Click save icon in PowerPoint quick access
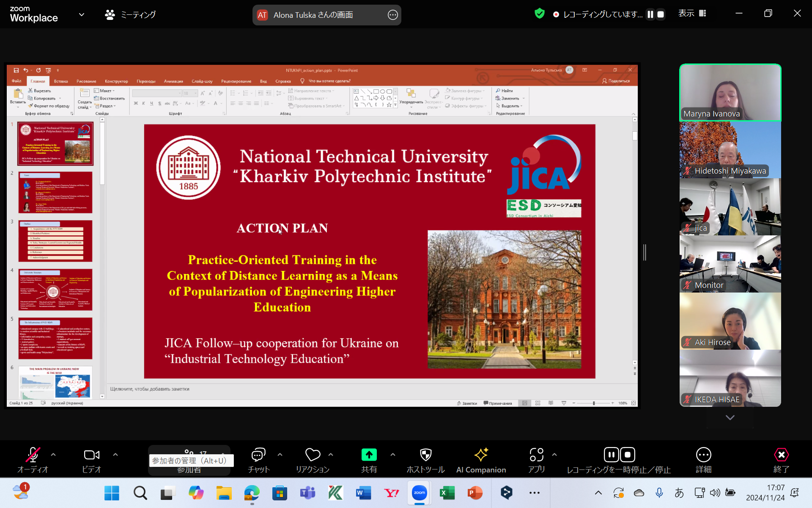812x508 pixels. [16, 70]
